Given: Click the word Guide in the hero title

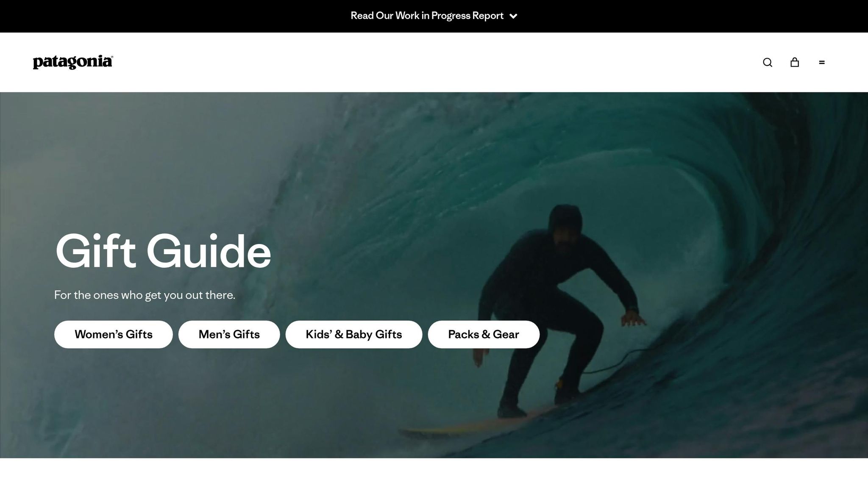Looking at the screenshot, I should pos(209,251).
